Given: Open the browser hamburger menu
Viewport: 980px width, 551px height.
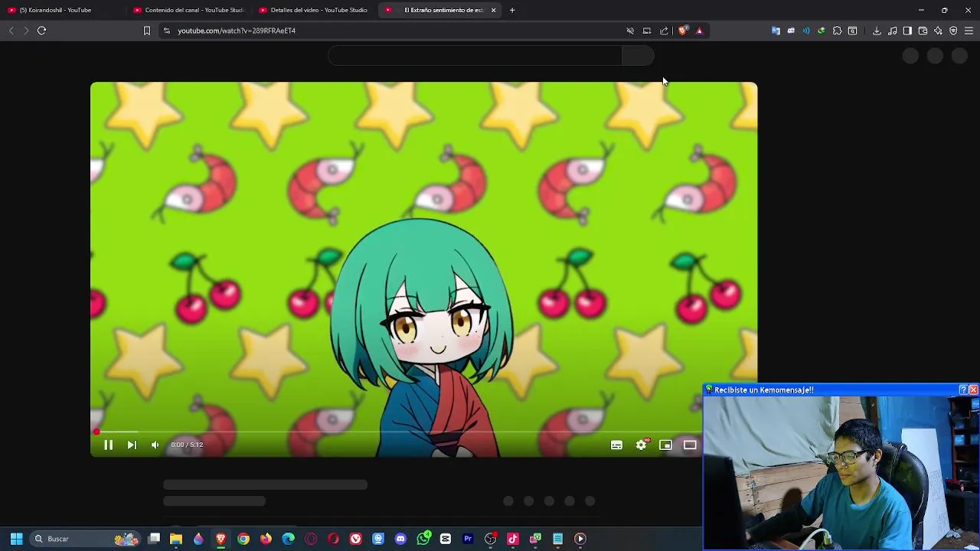Looking at the screenshot, I should point(969,31).
